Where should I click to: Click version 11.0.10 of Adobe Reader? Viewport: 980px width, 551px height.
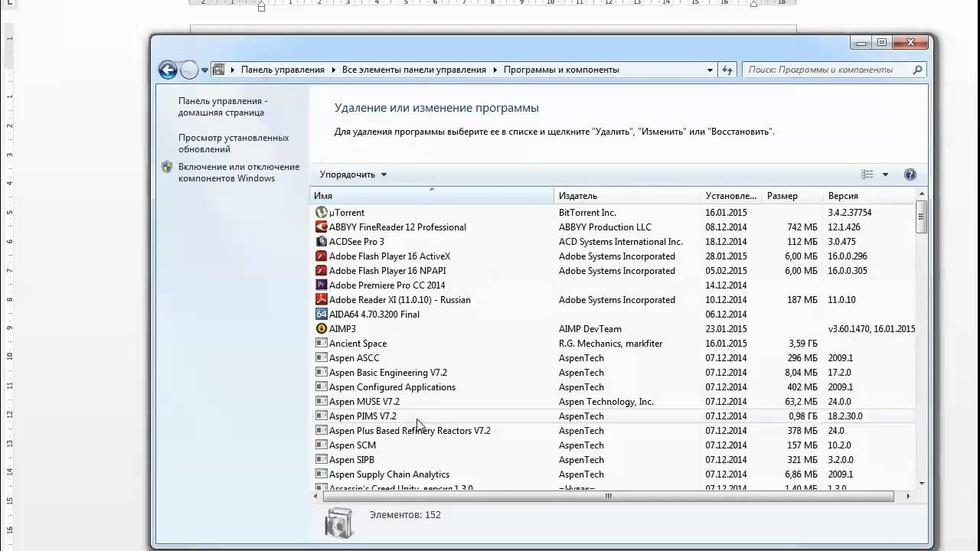pyautogui.click(x=841, y=299)
